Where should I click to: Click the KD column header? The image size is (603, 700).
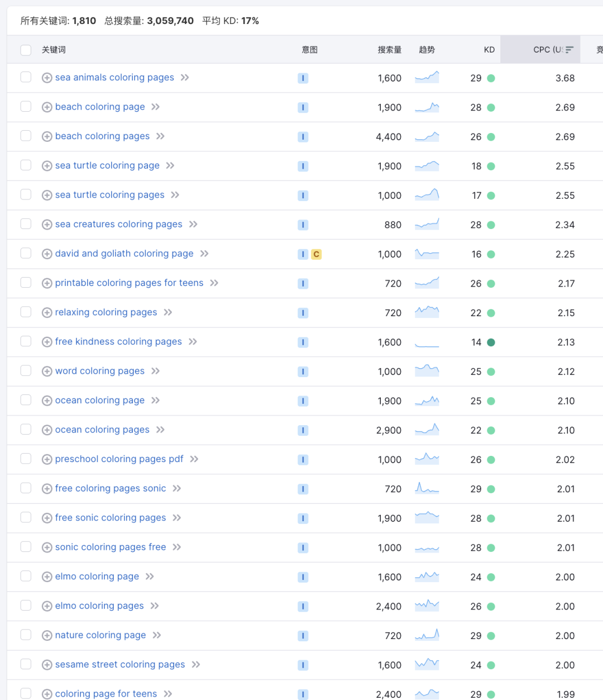point(489,50)
